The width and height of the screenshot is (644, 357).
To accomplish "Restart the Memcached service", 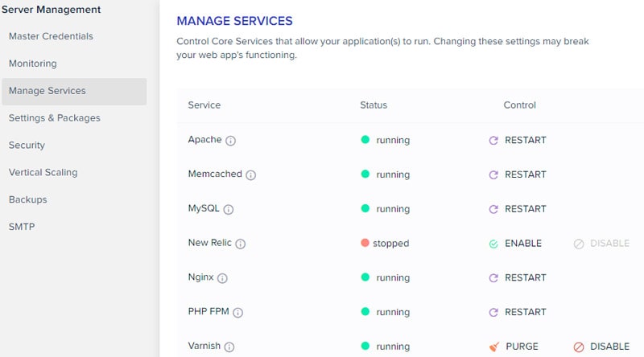I will 518,174.
